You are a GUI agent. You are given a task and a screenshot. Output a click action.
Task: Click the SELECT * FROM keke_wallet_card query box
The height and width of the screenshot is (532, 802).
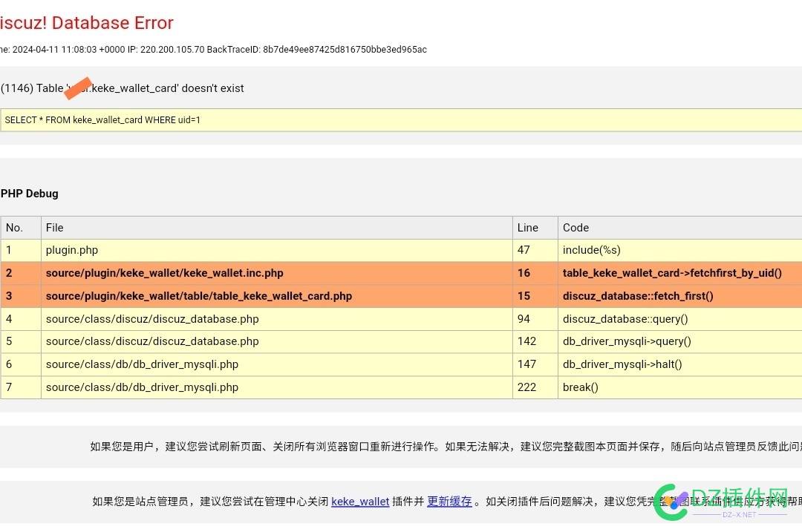[x=401, y=119]
